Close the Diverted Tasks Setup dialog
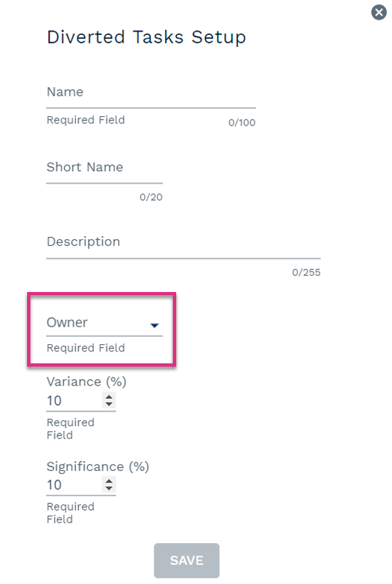The height and width of the screenshot is (584, 392). 379,13
